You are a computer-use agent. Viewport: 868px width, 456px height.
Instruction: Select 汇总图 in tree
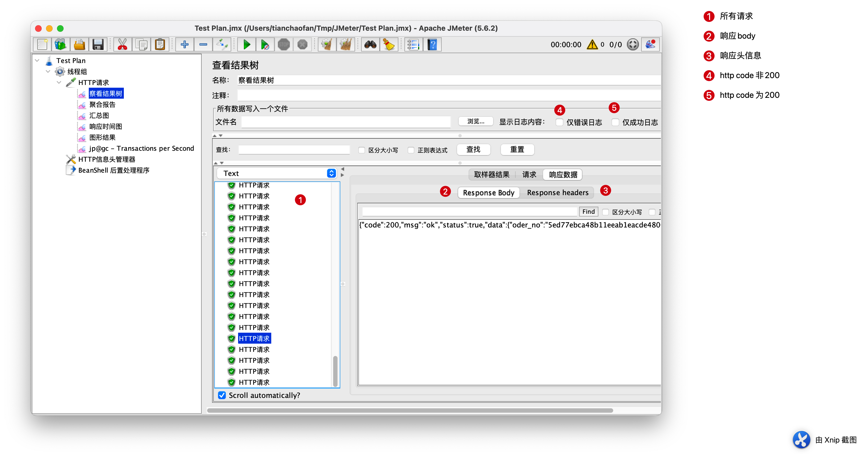(x=99, y=116)
